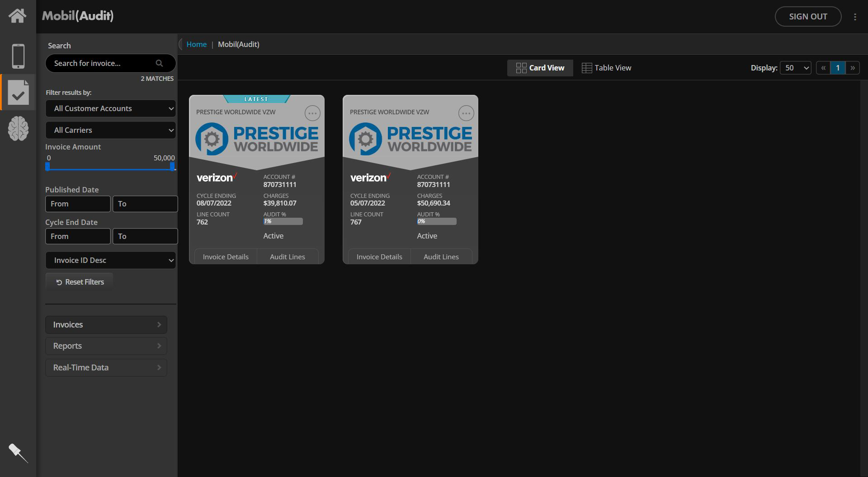This screenshot has width=868, height=477.
Task: Click Prestige Worldwide logo on 05/07/2022 card
Action: pos(410,139)
